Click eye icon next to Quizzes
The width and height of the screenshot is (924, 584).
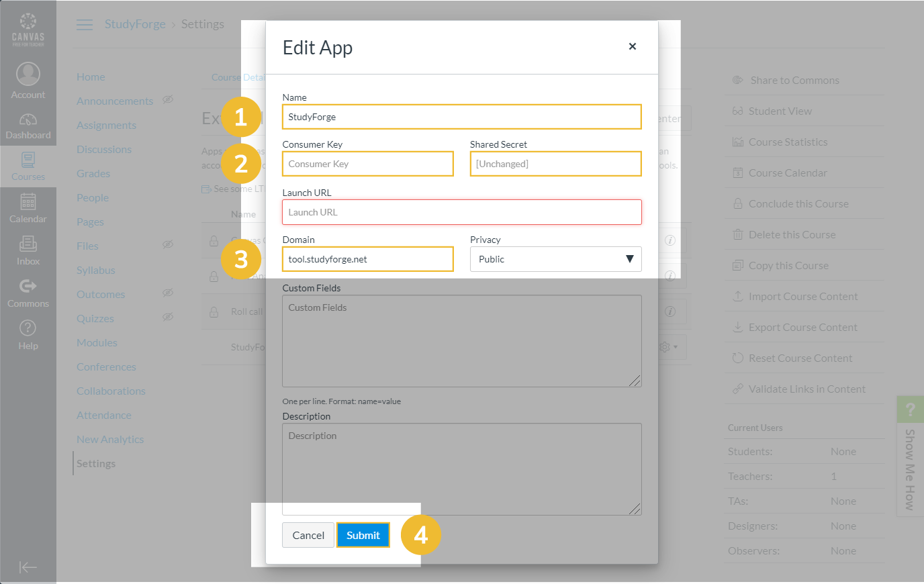pos(168,317)
